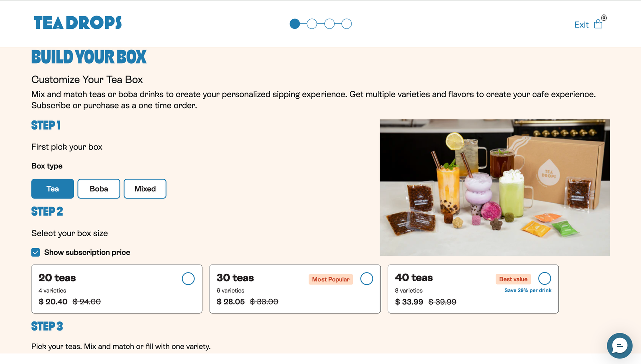Uncheck Show subscription price checkbox
Image resolution: width=641 pixels, height=364 pixels.
click(x=36, y=252)
